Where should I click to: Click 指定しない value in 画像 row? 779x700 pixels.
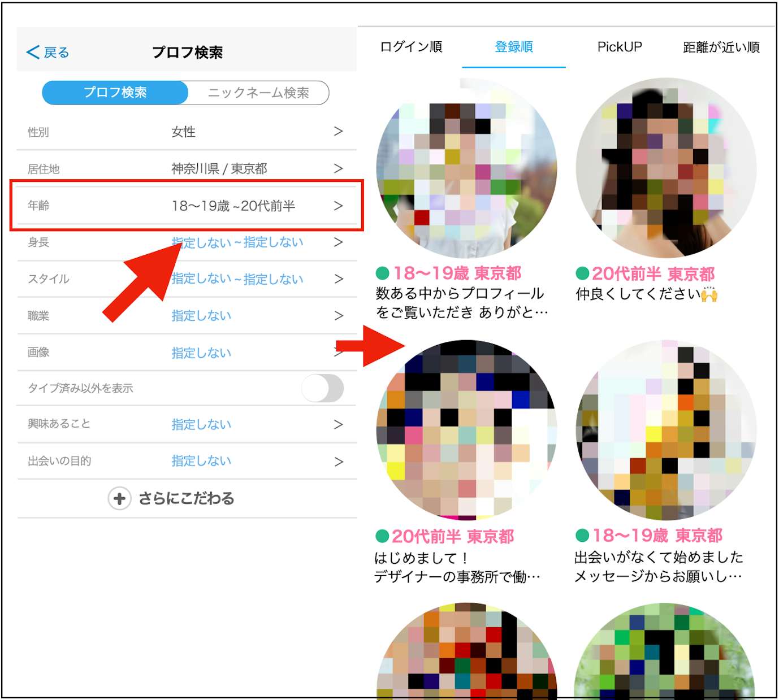[201, 353]
